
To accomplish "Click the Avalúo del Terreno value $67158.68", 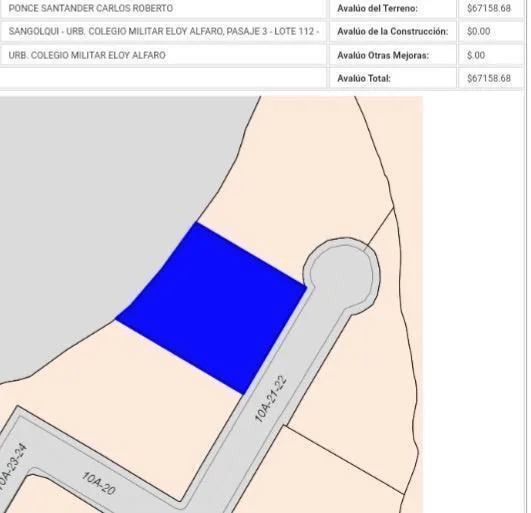I will point(489,8).
